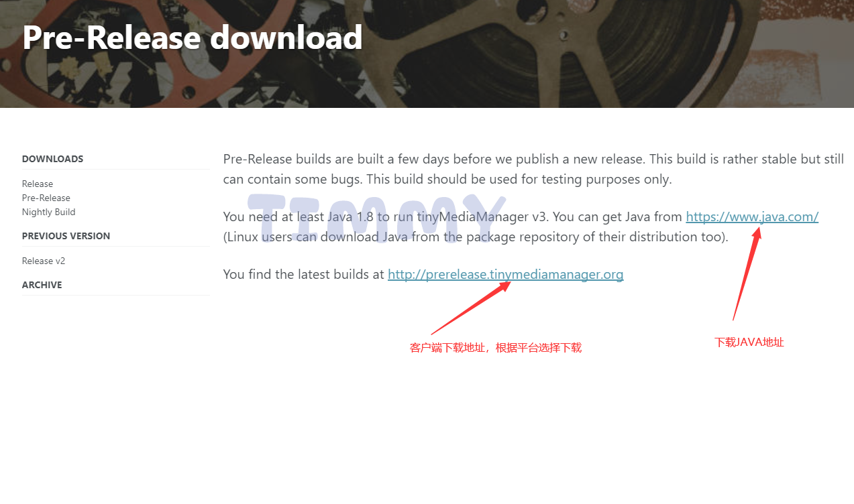
Task: Click the red Java download annotation text
Action: (749, 342)
